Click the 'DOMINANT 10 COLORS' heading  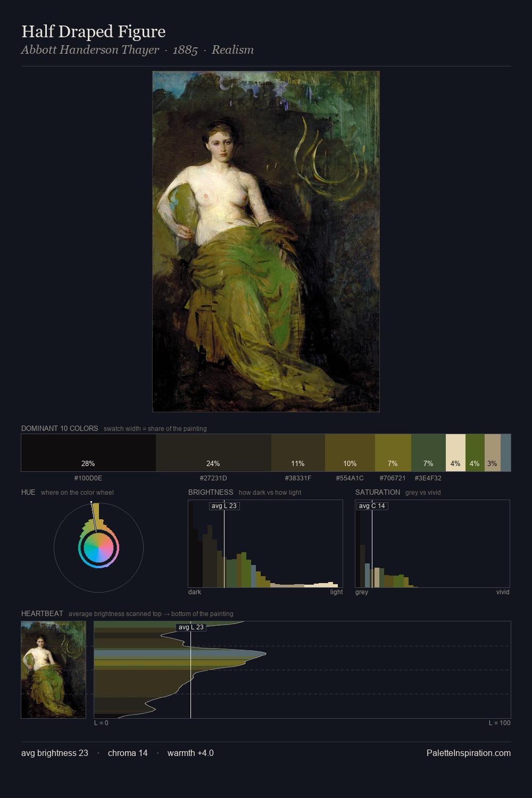pos(60,428)
